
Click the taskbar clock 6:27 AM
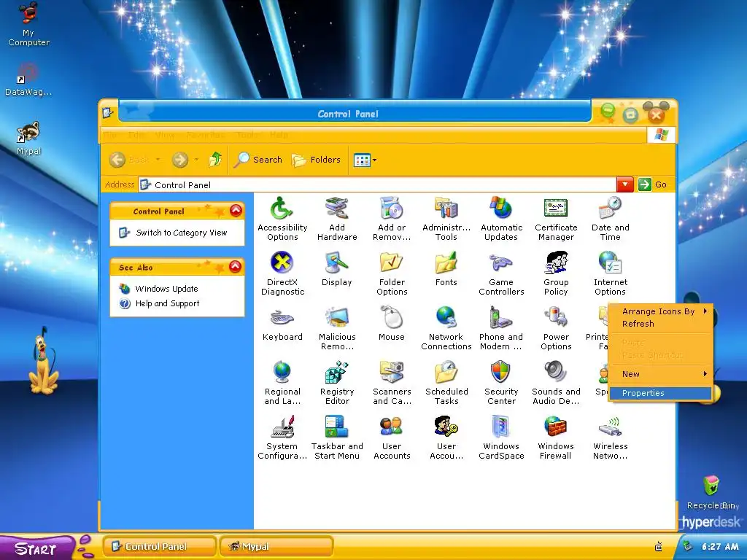point(720,547)
